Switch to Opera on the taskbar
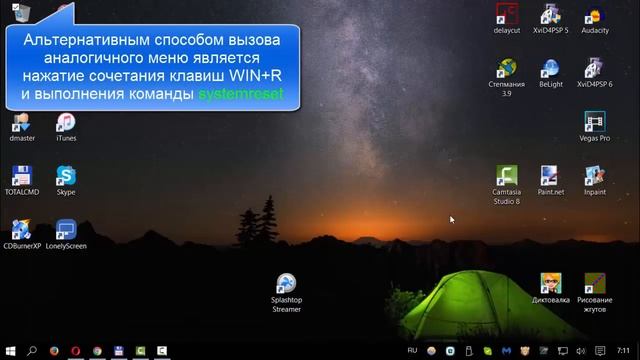 click(x=76, y=351)
